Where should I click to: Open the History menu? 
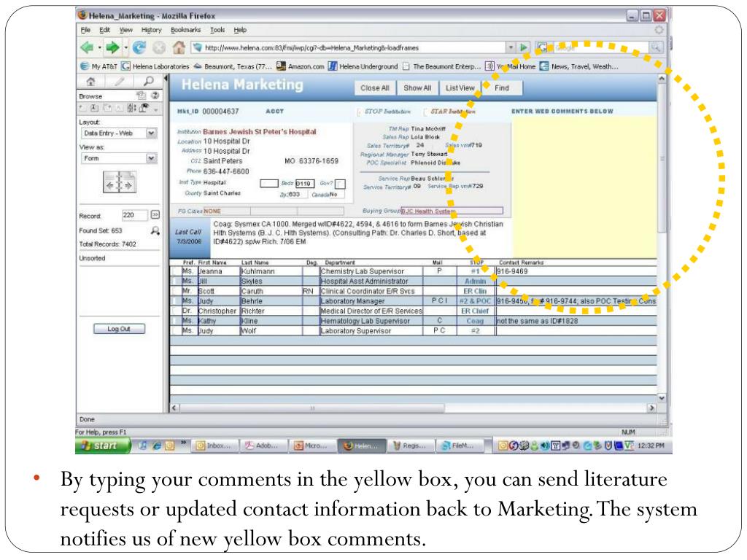pos(152,29)
